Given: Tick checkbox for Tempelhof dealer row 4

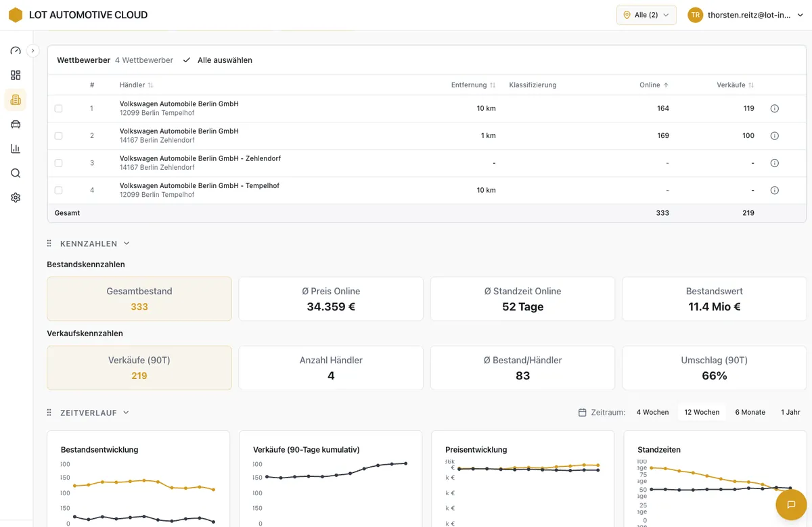Looking at the screenshot, I should click(x=58, y=190).
